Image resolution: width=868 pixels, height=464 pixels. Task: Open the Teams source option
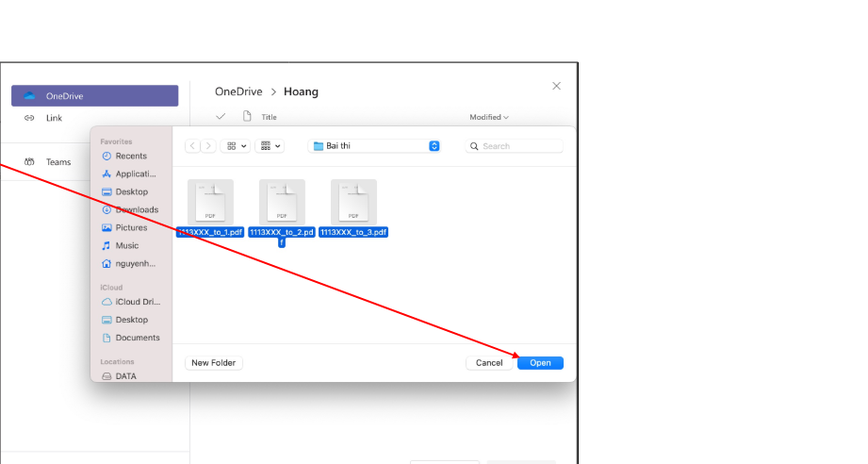click(58, 161)
